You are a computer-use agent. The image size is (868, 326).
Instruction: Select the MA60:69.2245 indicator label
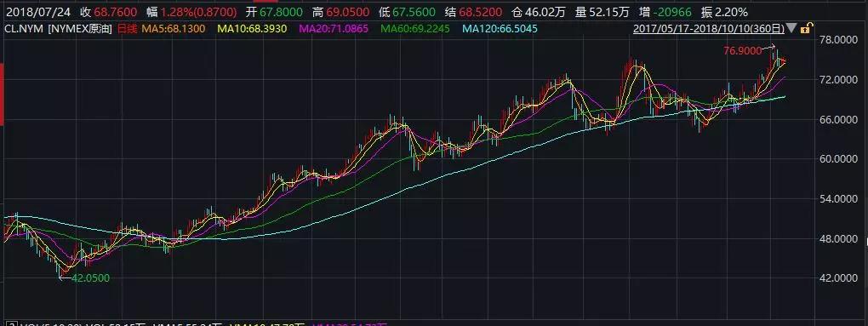[416, 29]
